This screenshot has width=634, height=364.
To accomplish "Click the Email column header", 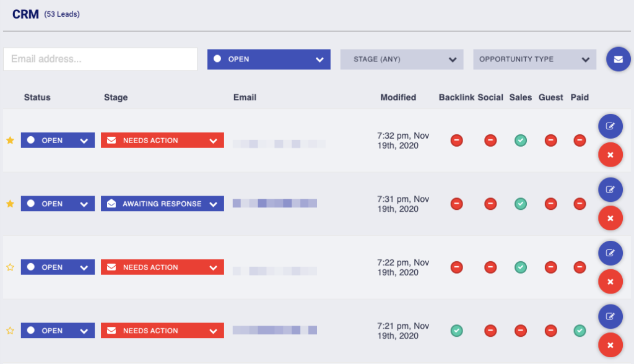I will click(x=245, y=97).
